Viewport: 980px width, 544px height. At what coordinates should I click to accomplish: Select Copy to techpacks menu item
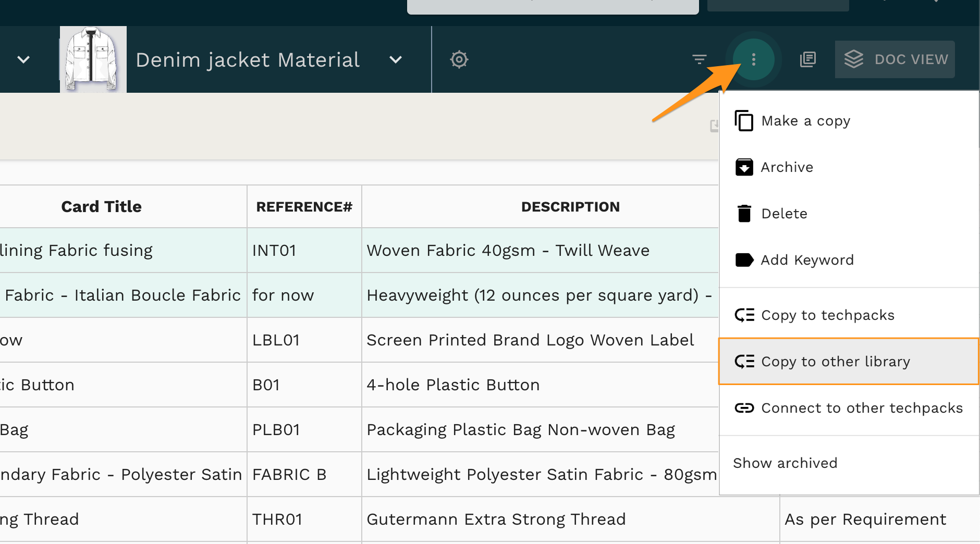click(x=827, y=315)
